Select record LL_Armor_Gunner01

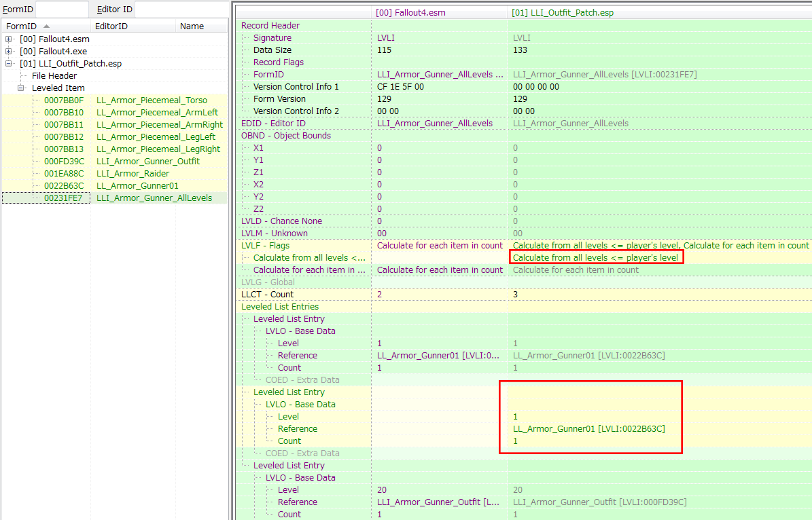137,186
